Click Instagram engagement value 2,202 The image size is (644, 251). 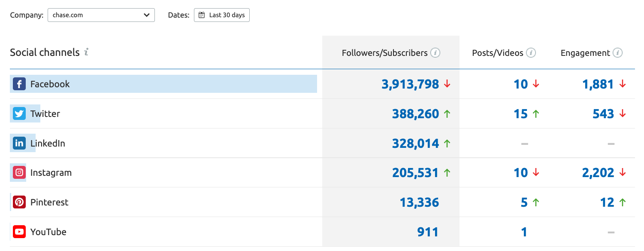598,173
